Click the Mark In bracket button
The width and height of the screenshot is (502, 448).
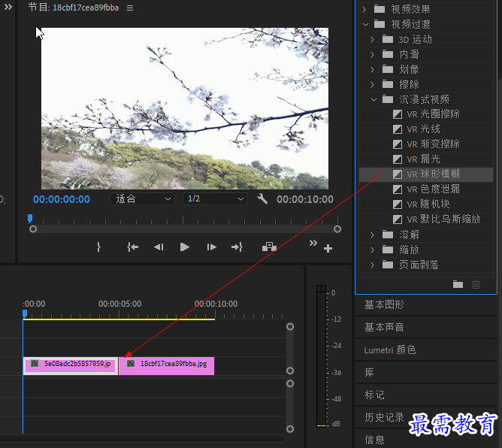[98, 247]
